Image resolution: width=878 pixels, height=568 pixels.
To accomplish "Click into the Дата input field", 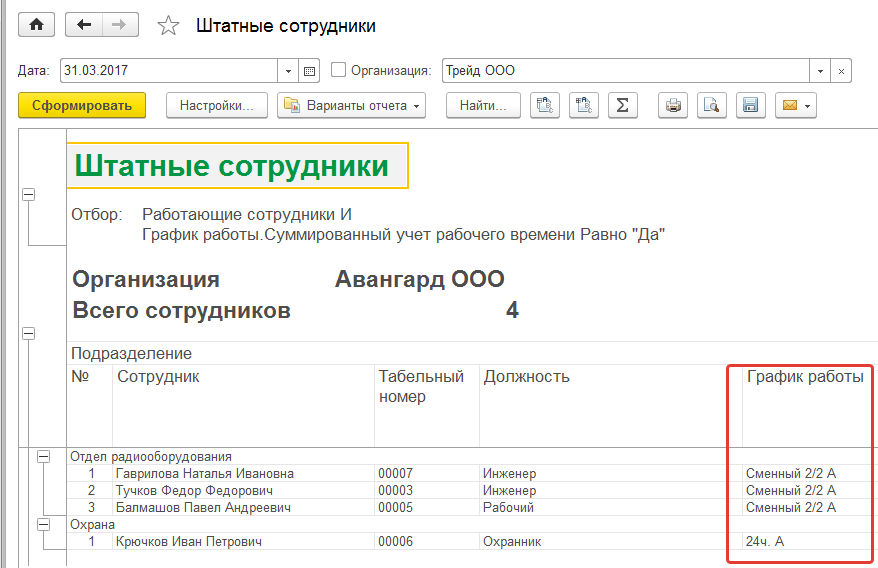I will pos(168,71).
